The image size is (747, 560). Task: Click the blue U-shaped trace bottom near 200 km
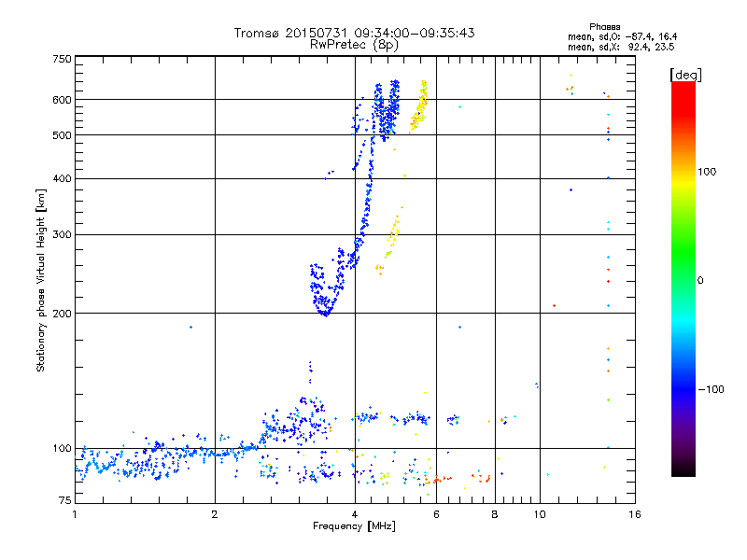click(325, 313)
